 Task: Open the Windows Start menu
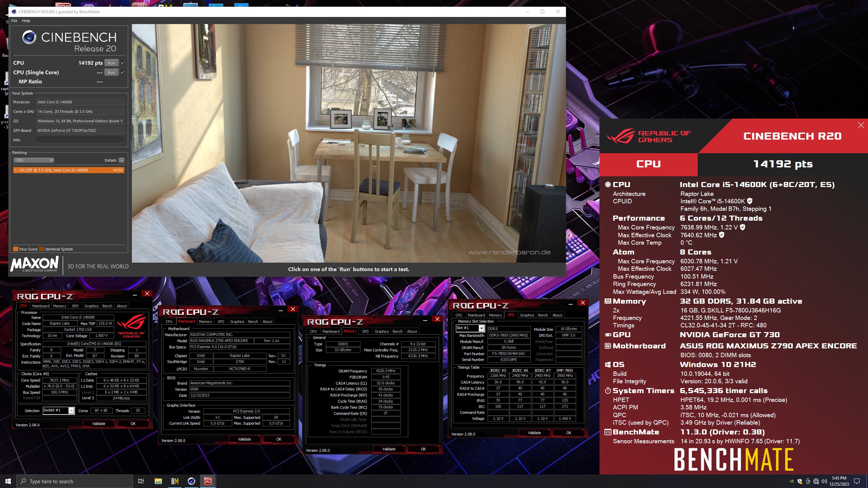pyautogui.click(x=8, y=481)
